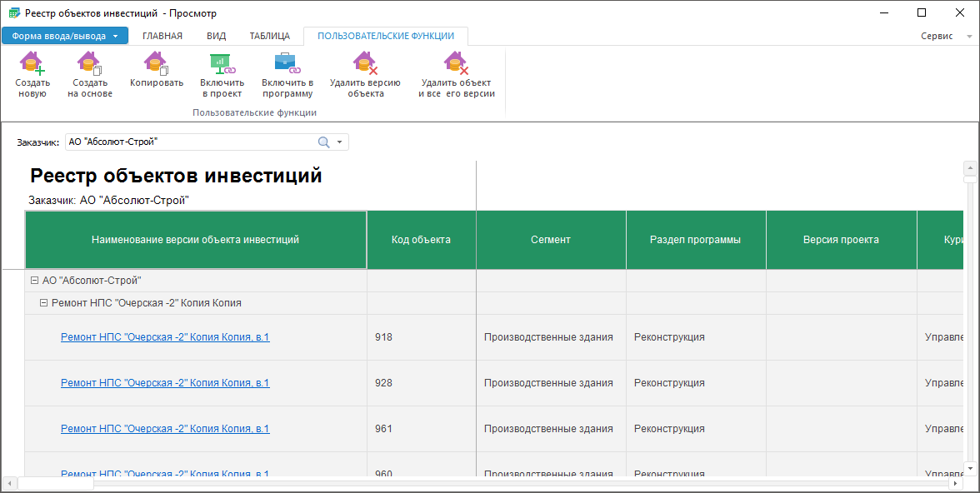Viewport: 980px width, 493px height.
Task: Expand the Заказчик dropdown arrow
Action: click(x=340, y=142)
